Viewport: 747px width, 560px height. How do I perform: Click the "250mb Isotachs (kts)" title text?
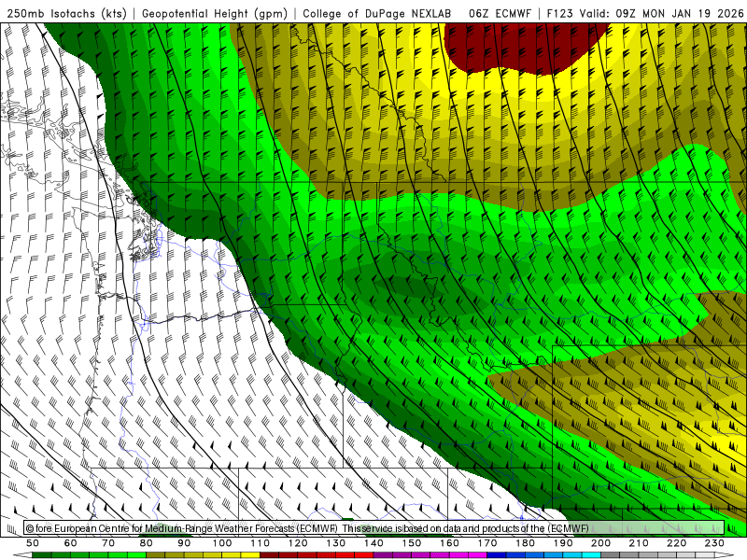coord(66,14)
